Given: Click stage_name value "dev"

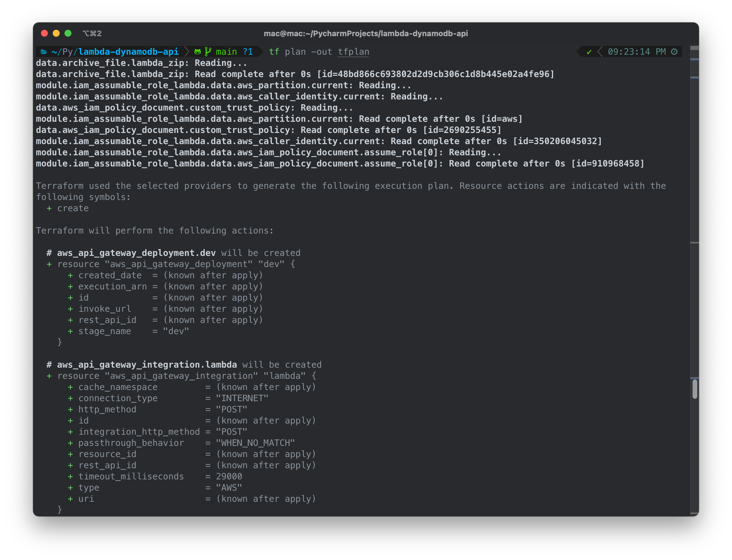Looking at the screenshot, I should [x=176, y=331].
